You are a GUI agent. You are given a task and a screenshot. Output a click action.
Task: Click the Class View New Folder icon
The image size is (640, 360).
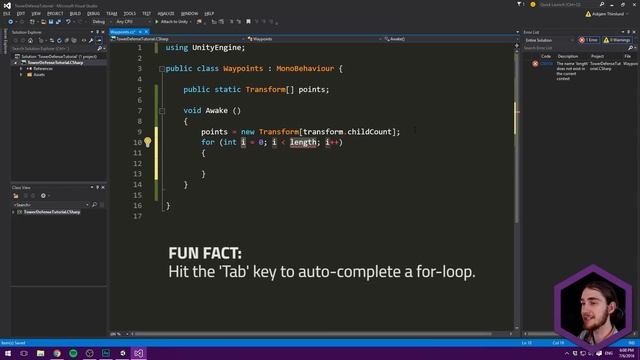click(16, 196)
